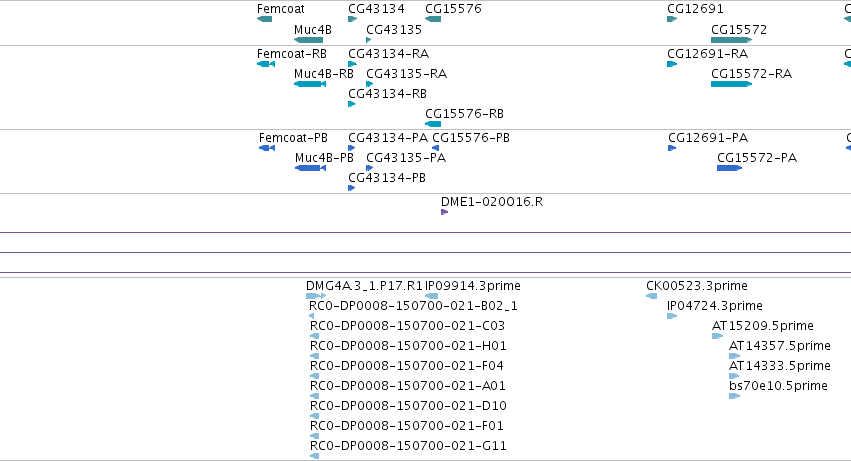
Task: Click the Muc4B-PB protein feature
Action: (x=310, y=168)
